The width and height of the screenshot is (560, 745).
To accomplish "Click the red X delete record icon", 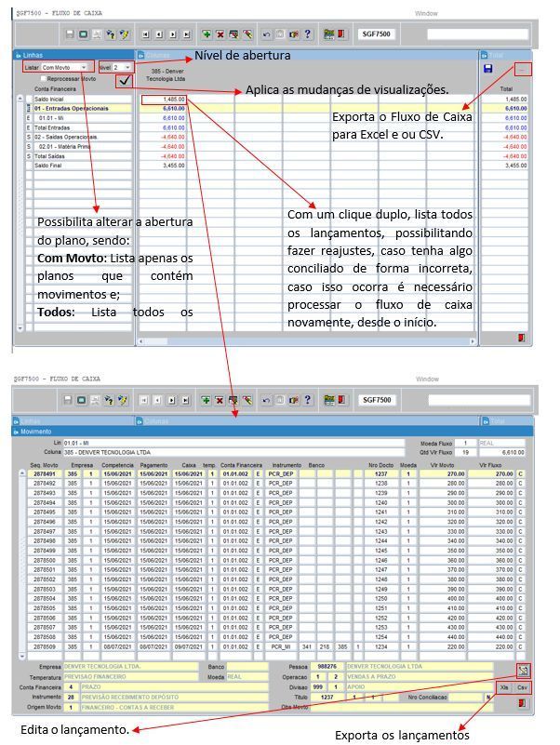I will click(x=220, y=33).
